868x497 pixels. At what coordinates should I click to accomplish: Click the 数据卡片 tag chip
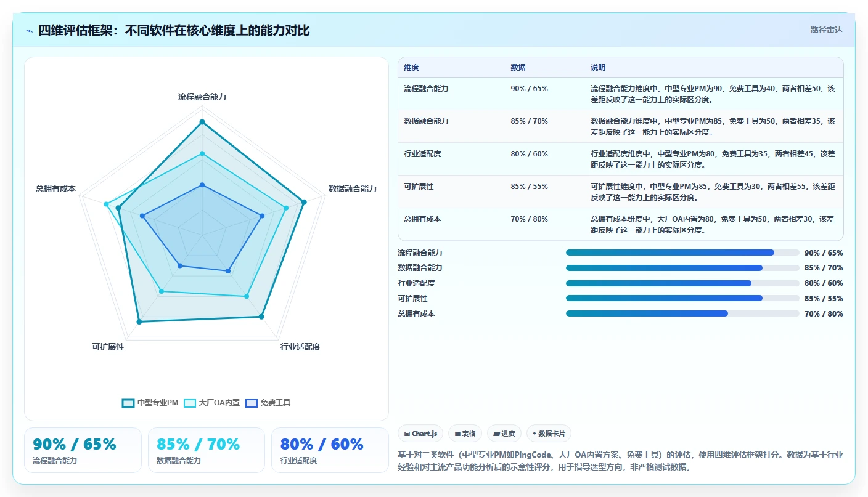[549, 434]
